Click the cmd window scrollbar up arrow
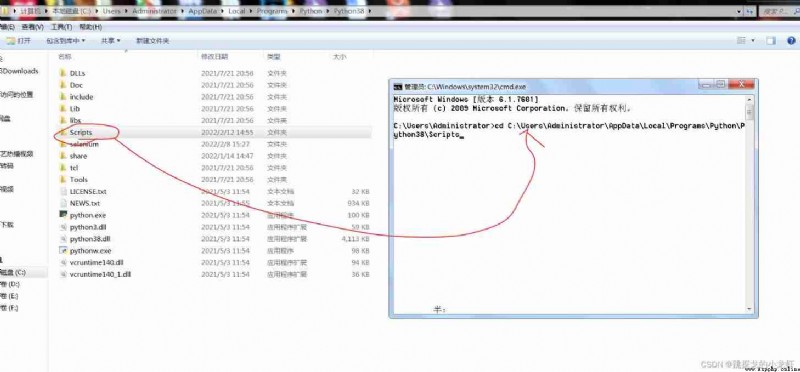 point(749,100)
